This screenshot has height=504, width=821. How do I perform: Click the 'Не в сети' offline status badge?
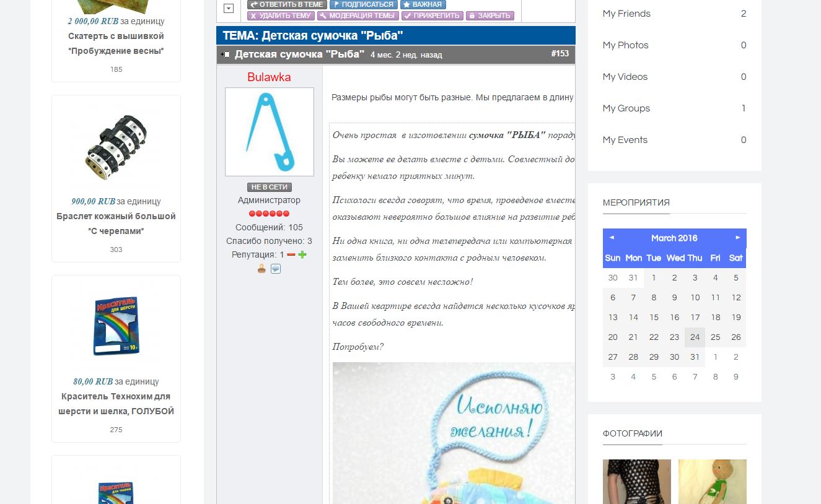[270, 187]
